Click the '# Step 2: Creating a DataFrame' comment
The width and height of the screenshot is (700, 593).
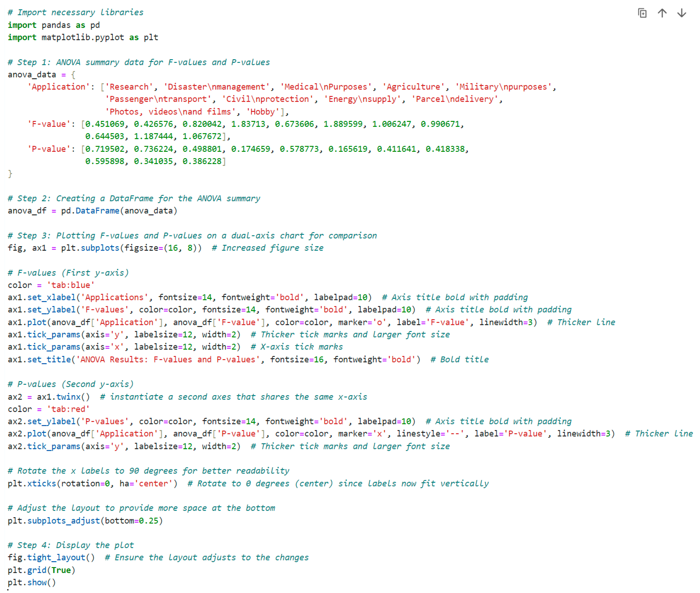click(134, 199)
